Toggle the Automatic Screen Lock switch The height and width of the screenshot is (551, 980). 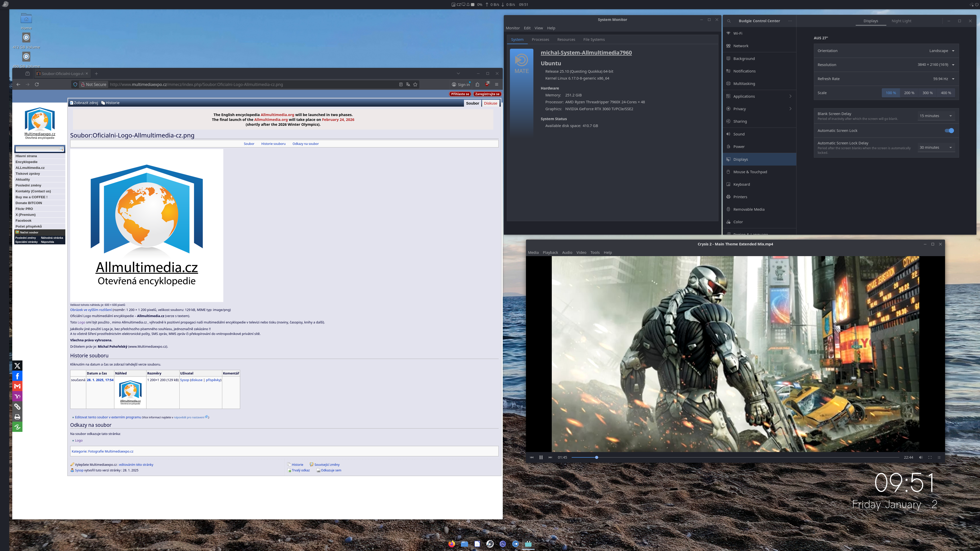click(x=949, y=130)
